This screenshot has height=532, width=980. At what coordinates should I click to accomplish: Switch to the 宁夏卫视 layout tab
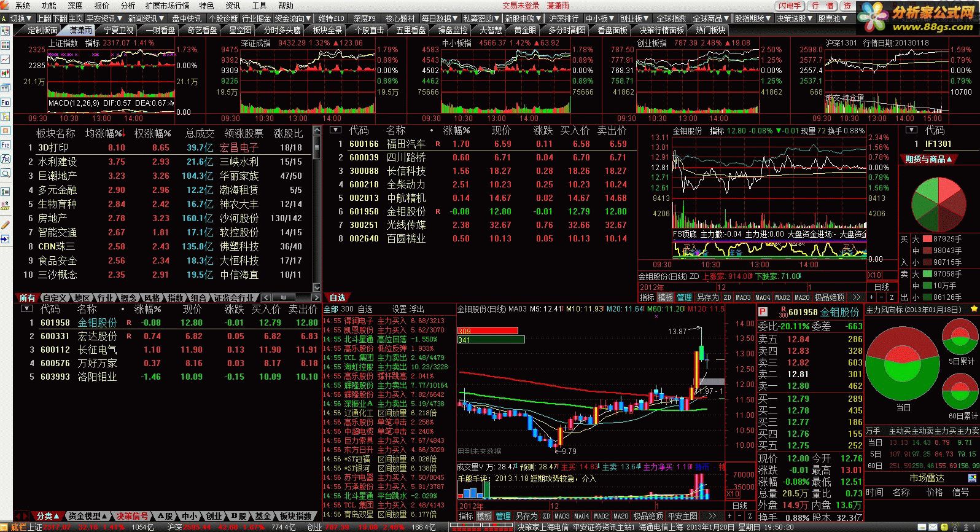(118, 29)
